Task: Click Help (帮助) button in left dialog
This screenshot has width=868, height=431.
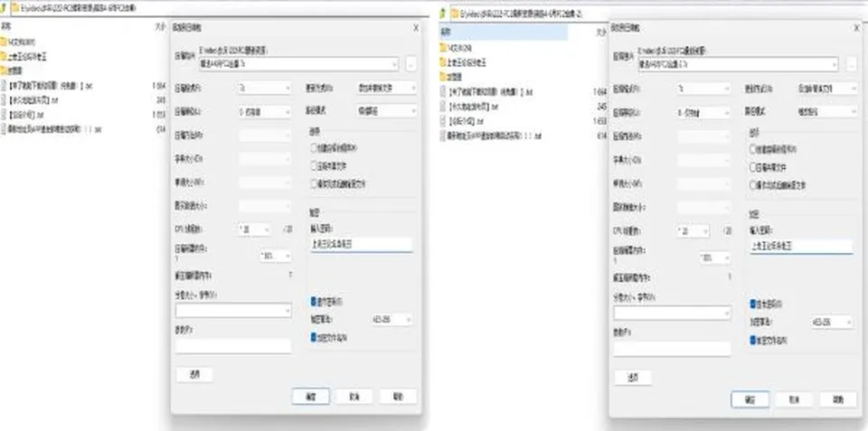Action: point(398,396)
